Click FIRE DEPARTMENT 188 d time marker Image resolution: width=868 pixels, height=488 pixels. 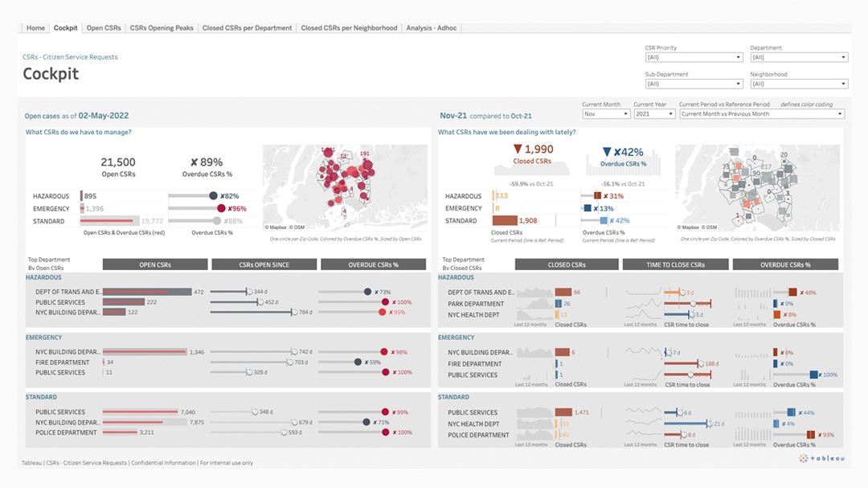701,364
